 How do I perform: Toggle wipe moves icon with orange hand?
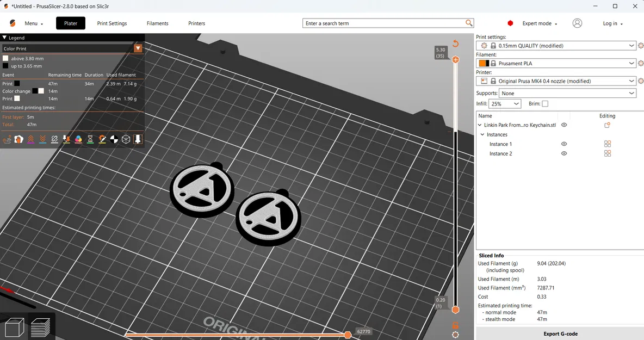[19, 140]
